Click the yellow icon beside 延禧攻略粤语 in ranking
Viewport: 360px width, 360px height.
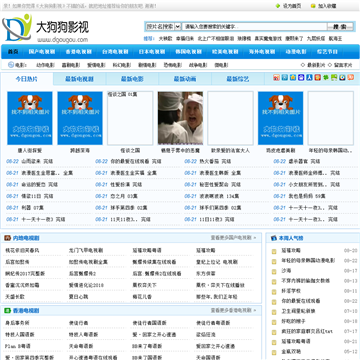274,342
